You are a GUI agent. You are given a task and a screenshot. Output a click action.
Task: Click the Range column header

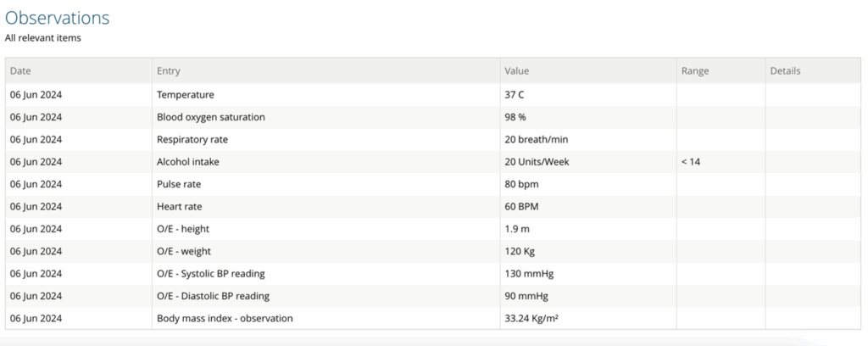pos(695,71)
